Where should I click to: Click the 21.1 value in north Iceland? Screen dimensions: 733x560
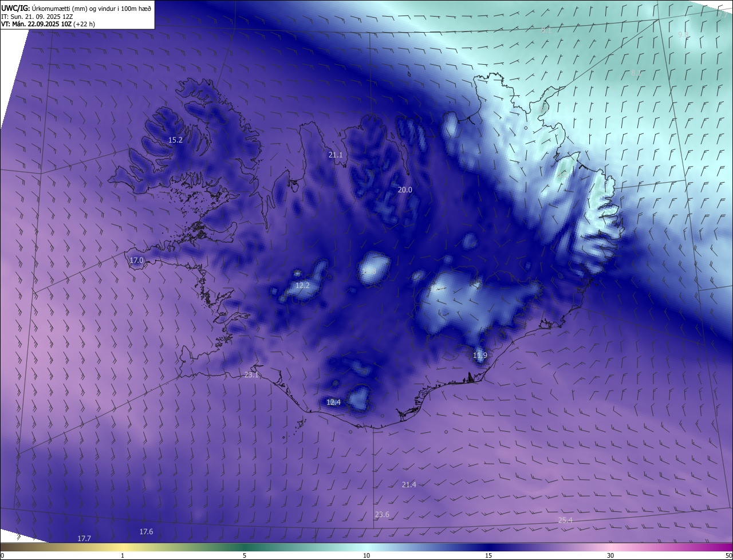tap(336, 155)
